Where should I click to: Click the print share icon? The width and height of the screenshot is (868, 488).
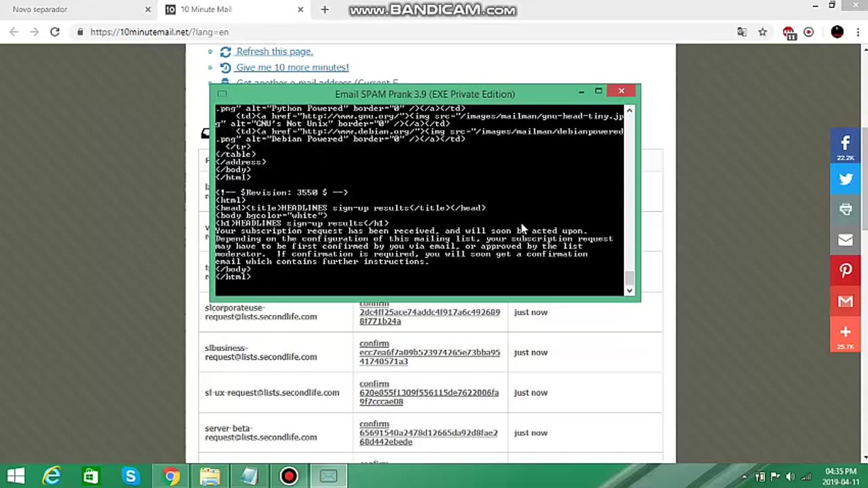click(846, 209)
